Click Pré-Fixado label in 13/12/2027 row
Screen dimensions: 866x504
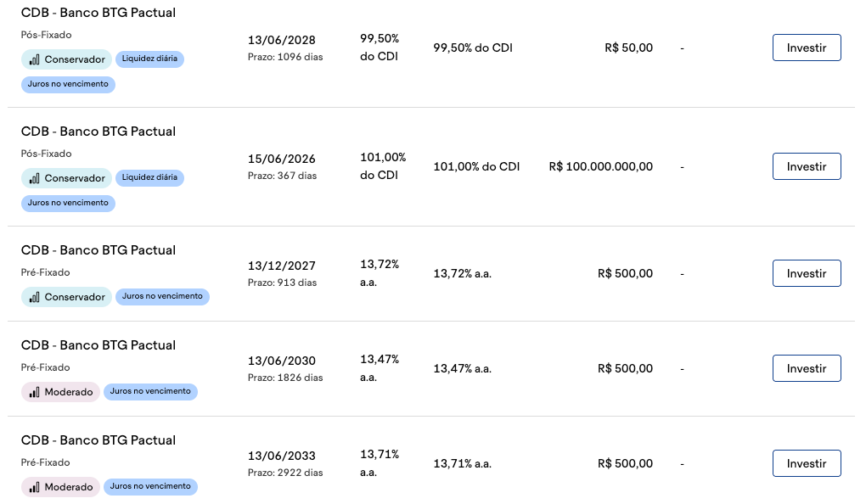(45, 272)
